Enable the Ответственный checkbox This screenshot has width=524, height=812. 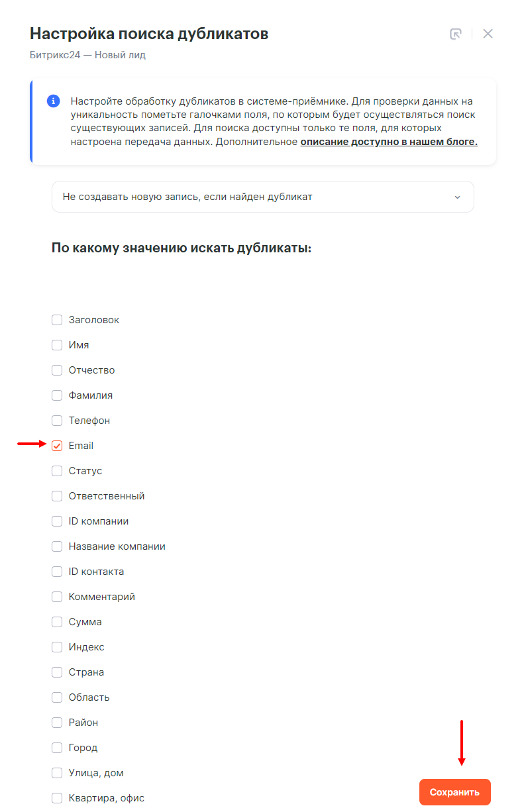coord(57,496)
